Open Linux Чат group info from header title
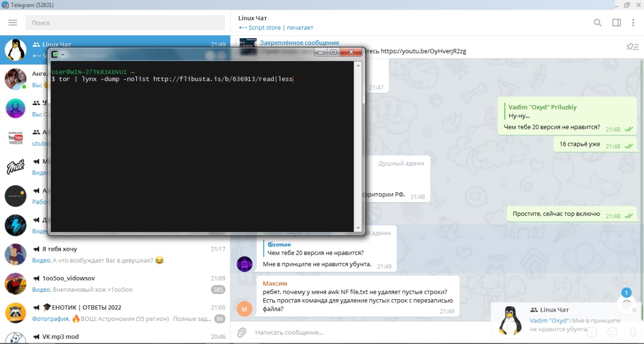This screenshot has height=344, width=644. click(254, 18)
